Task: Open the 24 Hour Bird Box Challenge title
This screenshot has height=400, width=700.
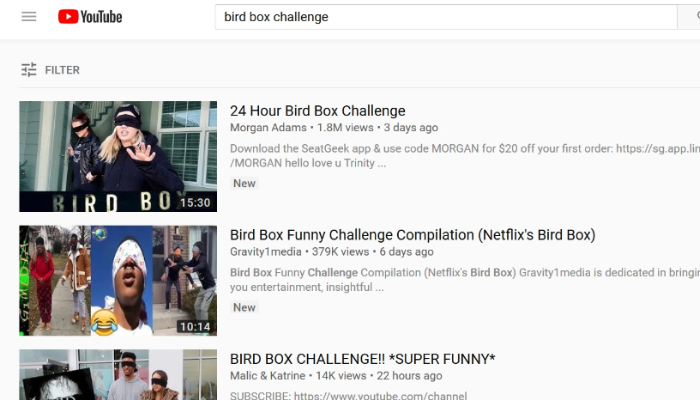Action: point(317,111)
